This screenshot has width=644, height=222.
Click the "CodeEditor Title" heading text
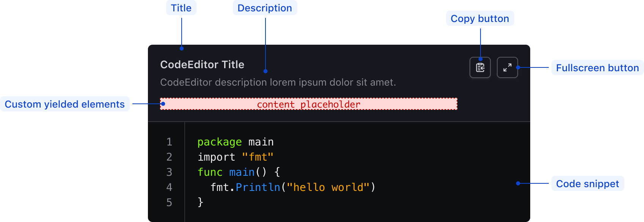click(x=202, y=64)
